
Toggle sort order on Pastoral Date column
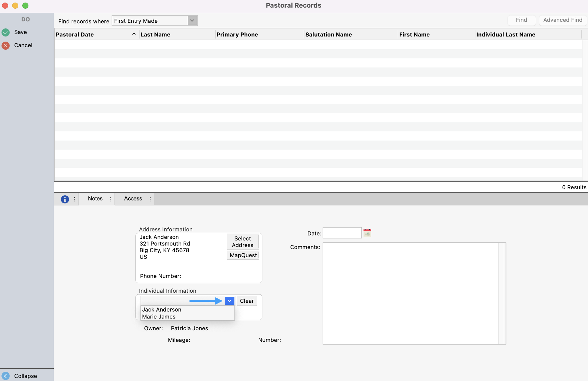point(134,34)
